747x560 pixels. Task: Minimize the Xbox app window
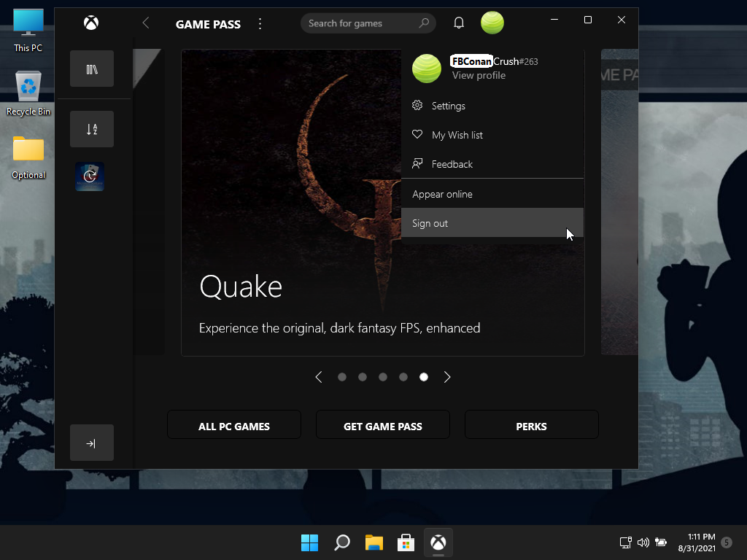click(554, 20)
